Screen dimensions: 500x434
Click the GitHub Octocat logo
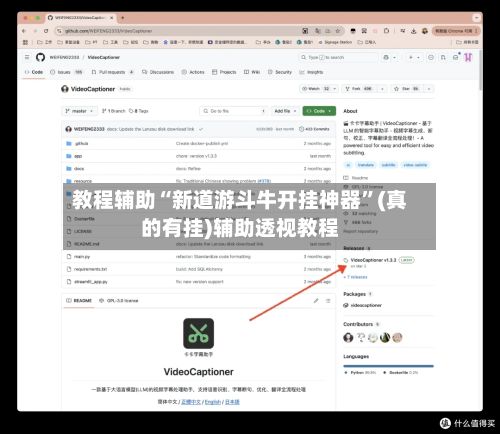40,57
